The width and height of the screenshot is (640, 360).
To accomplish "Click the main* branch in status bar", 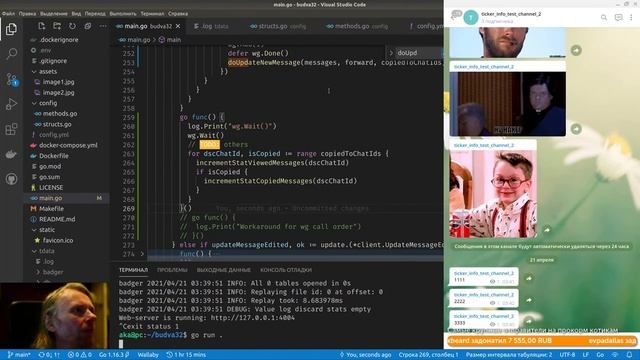I will click(19, 355).
